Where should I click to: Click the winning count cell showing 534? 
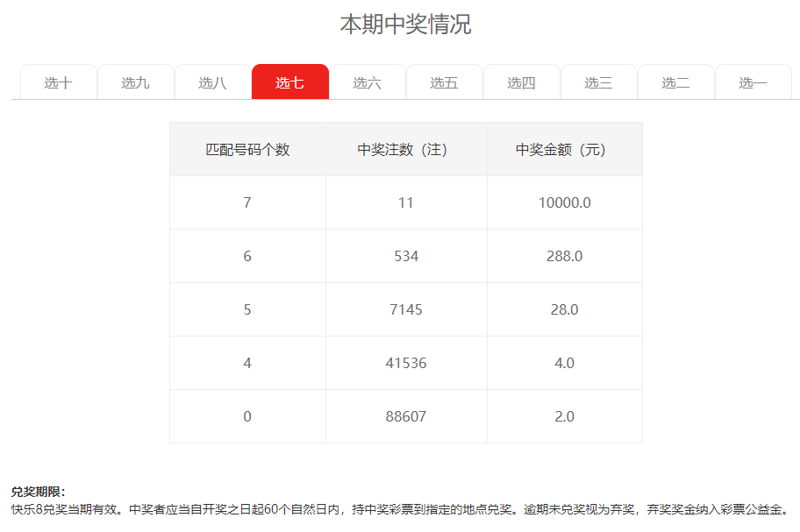click(405, 256)
